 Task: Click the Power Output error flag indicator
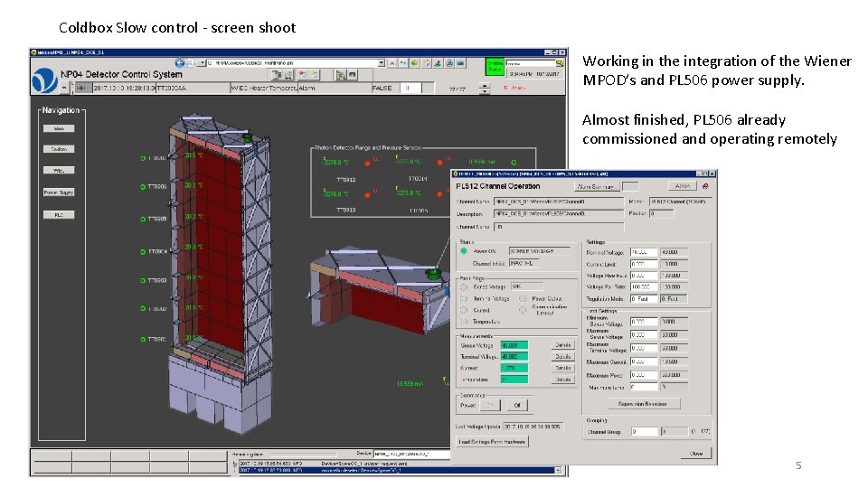pos(523,299)
